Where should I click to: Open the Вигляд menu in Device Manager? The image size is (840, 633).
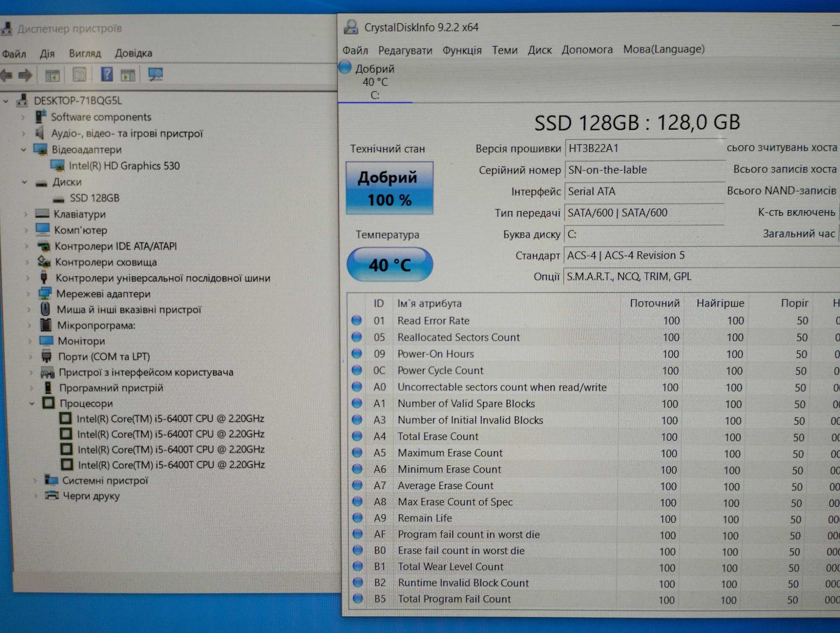click(x=85, y=53)
